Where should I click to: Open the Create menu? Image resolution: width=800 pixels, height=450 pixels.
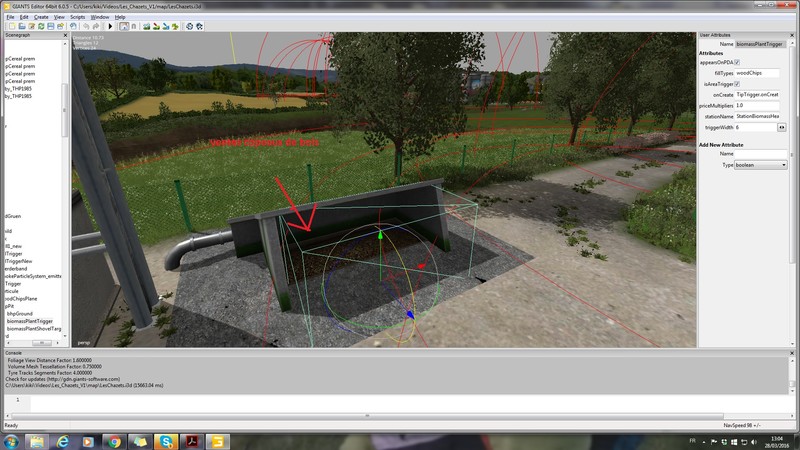39,17
